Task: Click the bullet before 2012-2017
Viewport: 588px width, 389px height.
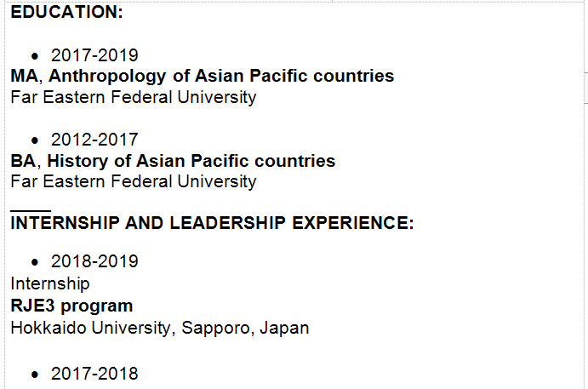Action: click(x=35, y=140)
